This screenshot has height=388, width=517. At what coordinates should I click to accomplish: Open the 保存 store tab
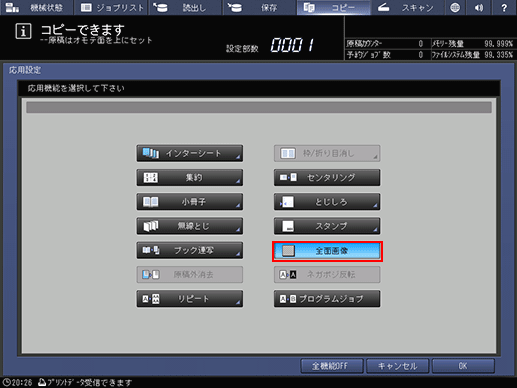[x=260, y=7]
